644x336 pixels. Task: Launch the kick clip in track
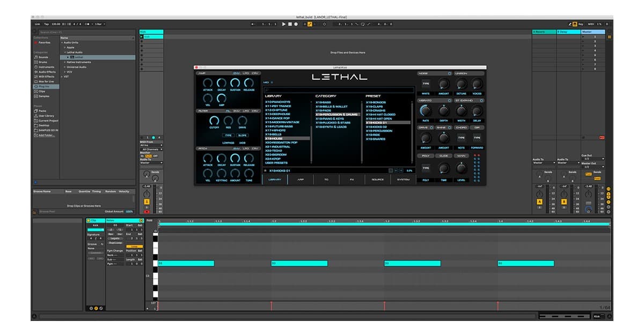[x=142, y=37]
